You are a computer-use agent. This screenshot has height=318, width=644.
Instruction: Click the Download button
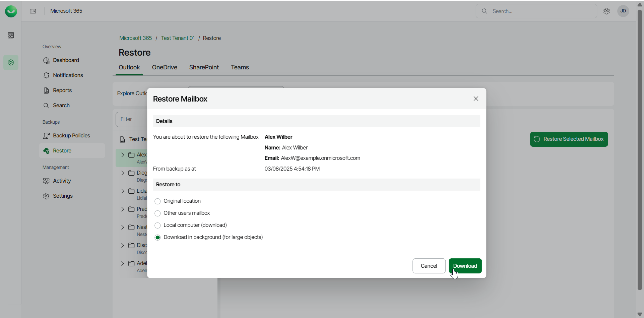[465, 266]
